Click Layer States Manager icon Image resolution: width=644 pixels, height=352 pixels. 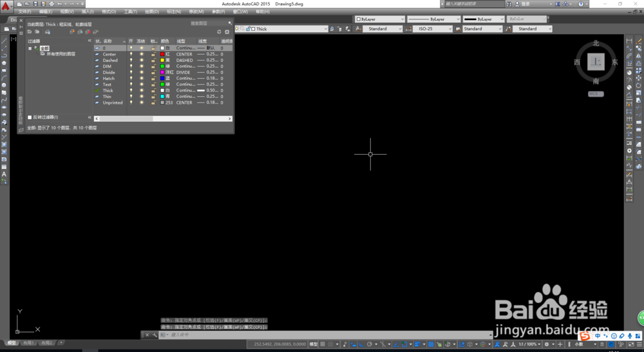[x=48, y=32]
